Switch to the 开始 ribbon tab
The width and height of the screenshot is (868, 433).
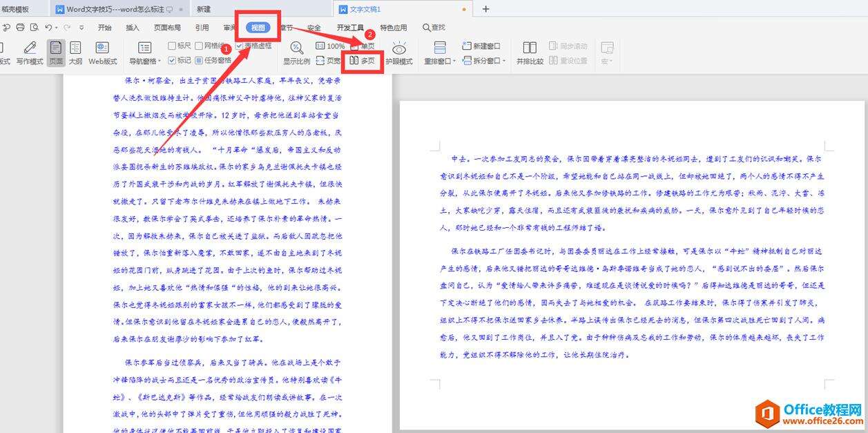tap(104, 28)
